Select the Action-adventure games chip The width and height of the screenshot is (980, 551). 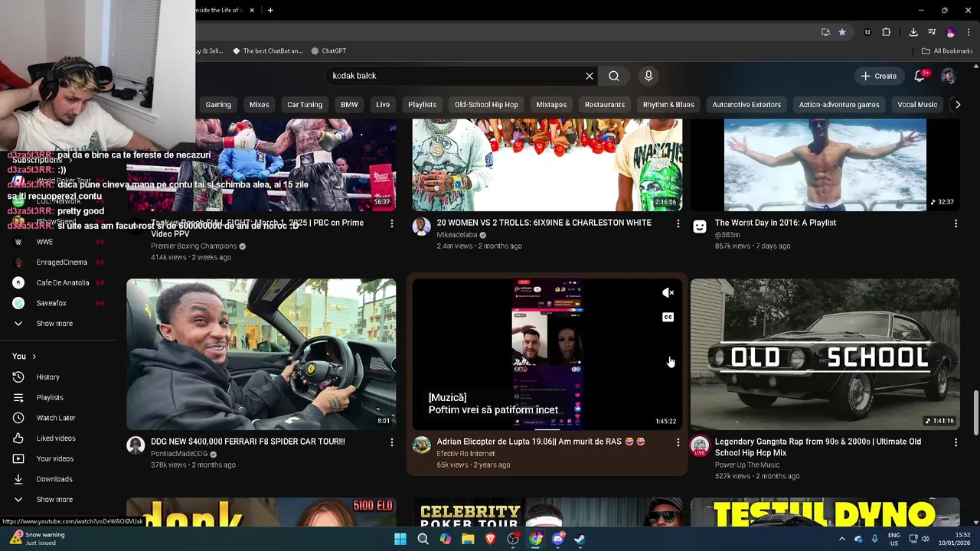839,105
